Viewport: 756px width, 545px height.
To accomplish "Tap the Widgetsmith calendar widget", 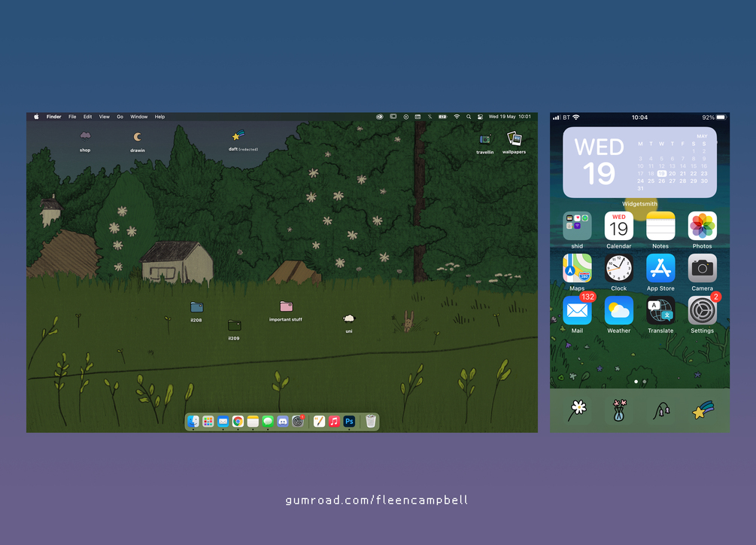I will [x=640, y=162].
